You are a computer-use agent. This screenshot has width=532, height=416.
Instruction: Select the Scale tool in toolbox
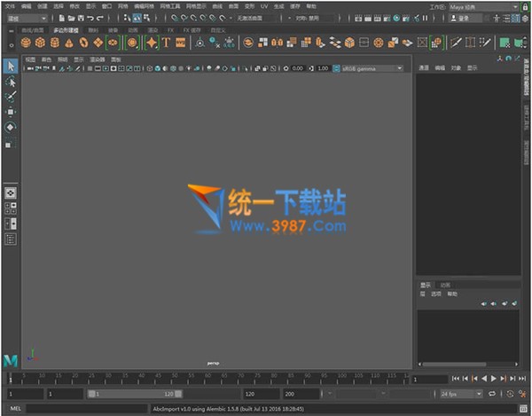click(x=11, y=143)
